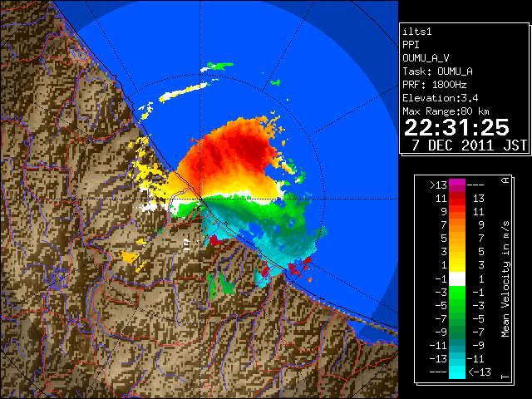The height and width of the screenshot is (399, 532).
Task: Click the 'Mean Velocity in m/s' legend title
Action: 505,278
